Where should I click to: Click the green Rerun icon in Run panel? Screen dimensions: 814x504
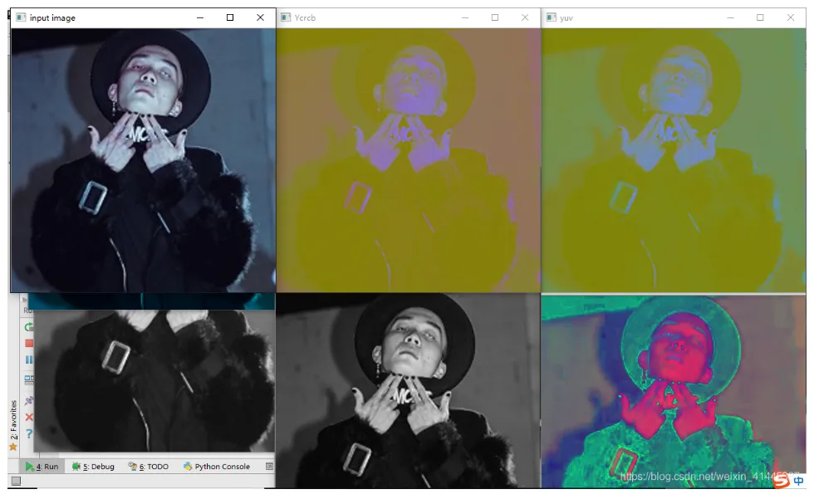coord(29,326)
